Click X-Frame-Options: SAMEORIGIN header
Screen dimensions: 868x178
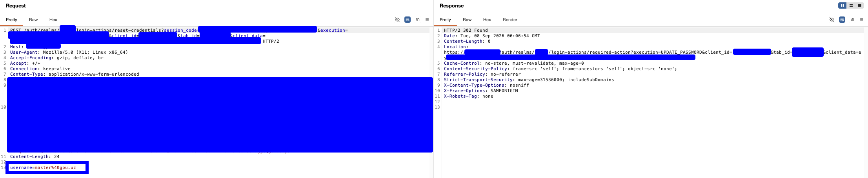click(x=481, y=91)
